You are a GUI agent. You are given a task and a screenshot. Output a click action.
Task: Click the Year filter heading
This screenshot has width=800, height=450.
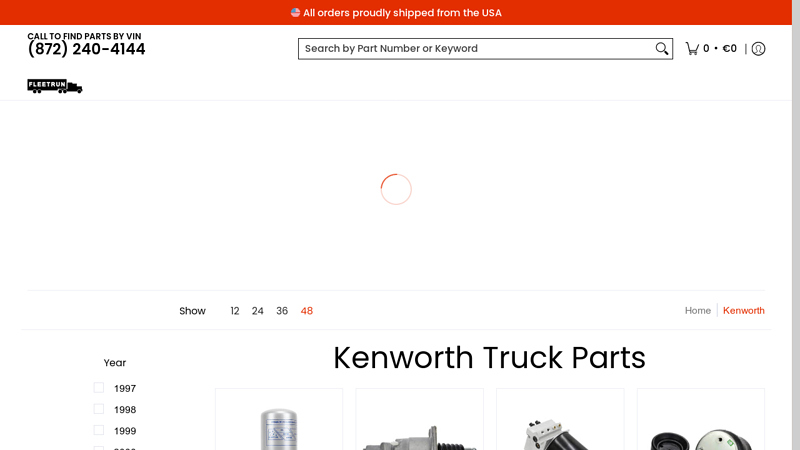pyautogui.click(x=115, y=363)
